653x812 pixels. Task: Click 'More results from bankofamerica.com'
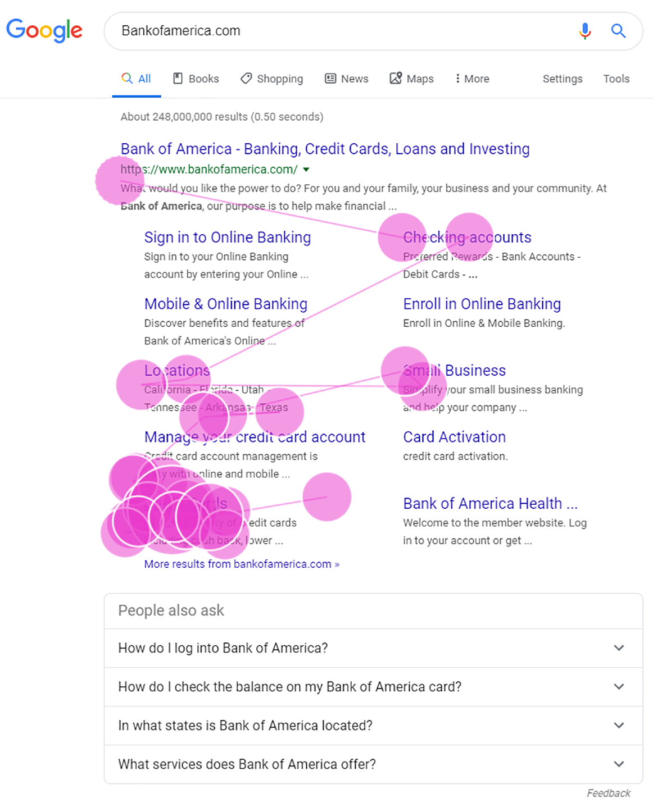242,564
